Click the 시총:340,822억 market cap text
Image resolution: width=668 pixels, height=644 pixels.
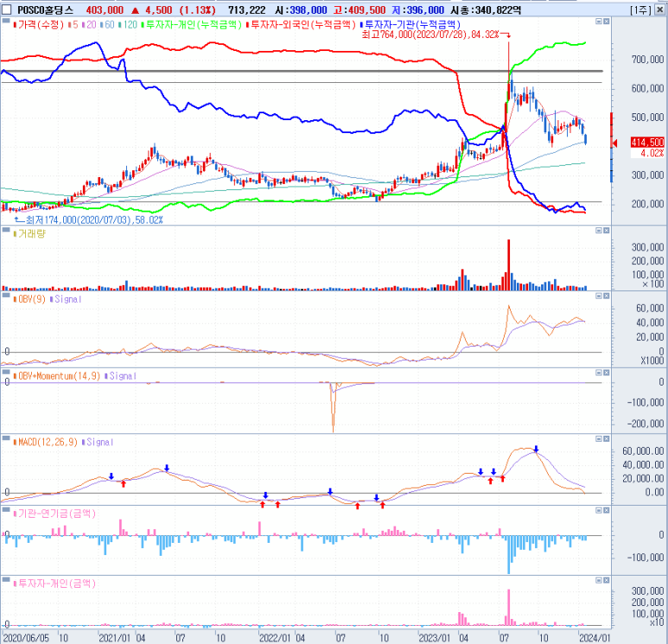[x=486, y=10]
